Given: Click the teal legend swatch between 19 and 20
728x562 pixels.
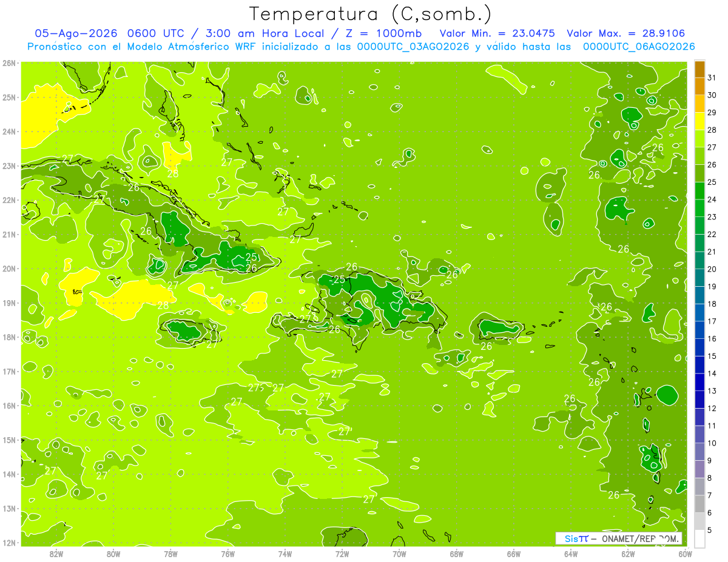Looking at the screenshot, I should click(699, 278).
